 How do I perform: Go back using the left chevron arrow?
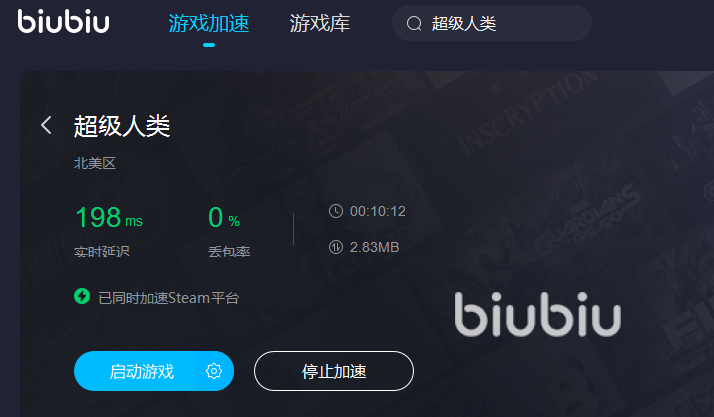pyautogui.click(x=46, y=125)
